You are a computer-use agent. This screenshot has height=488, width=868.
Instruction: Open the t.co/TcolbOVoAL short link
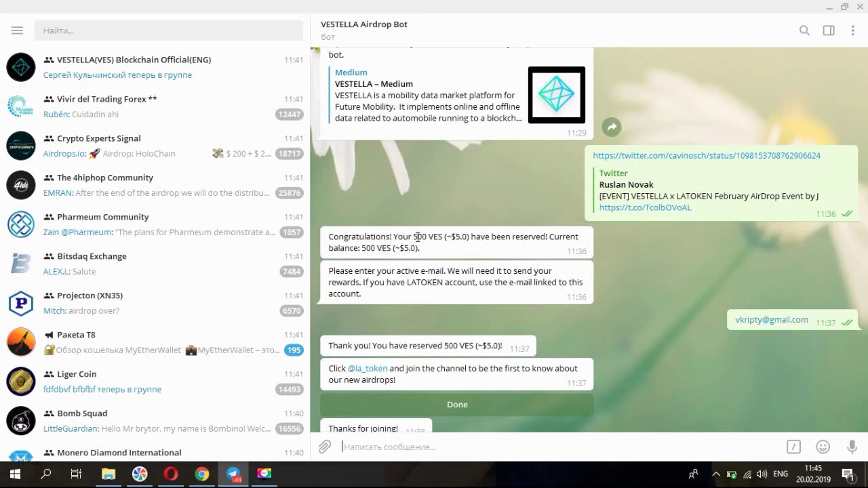coord(645,207)
